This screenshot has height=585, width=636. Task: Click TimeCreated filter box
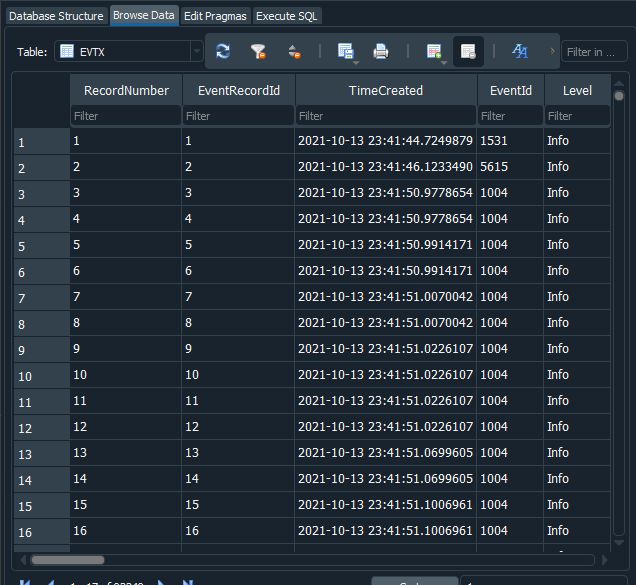pos(386,116)
